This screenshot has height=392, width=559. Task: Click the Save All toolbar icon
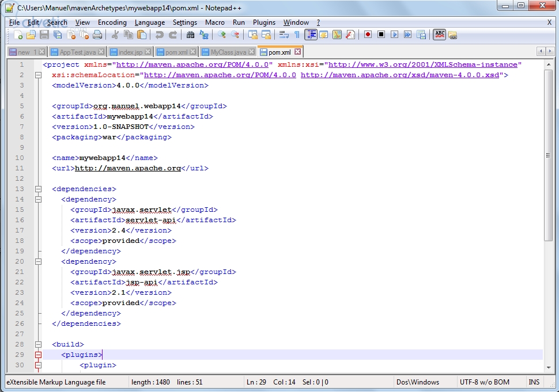[57, 35]
